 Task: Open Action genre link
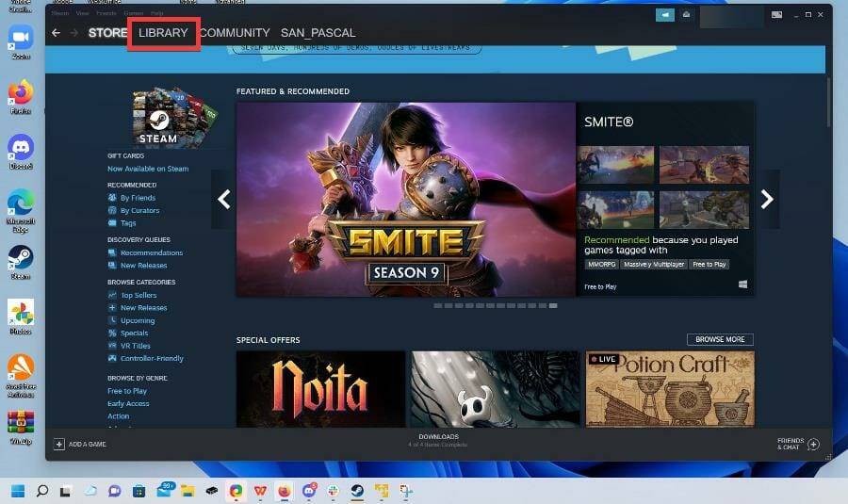point(118,415)
